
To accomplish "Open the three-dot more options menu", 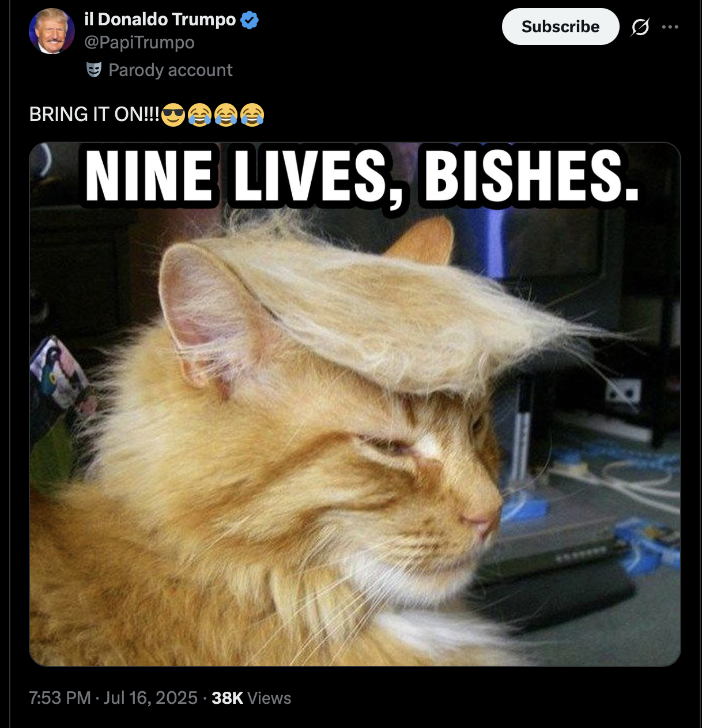I will point(670,27).
